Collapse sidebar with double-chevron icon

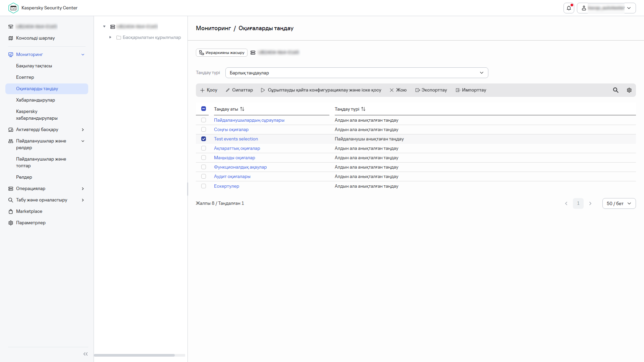click(x=86, y=354)
